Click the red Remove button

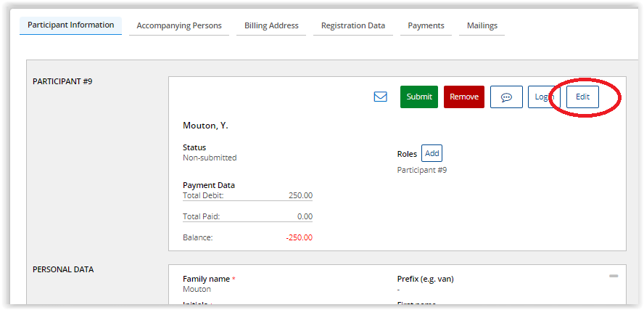463,97
